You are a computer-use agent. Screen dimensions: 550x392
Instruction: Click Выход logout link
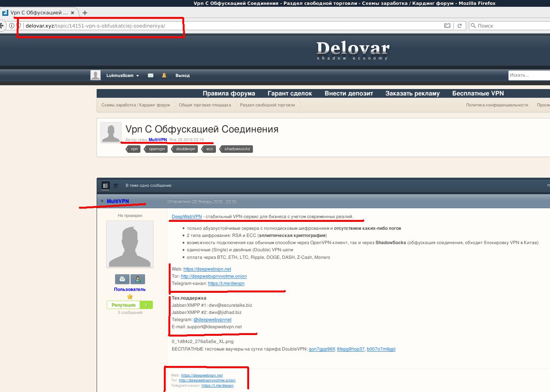pos(182,75)
